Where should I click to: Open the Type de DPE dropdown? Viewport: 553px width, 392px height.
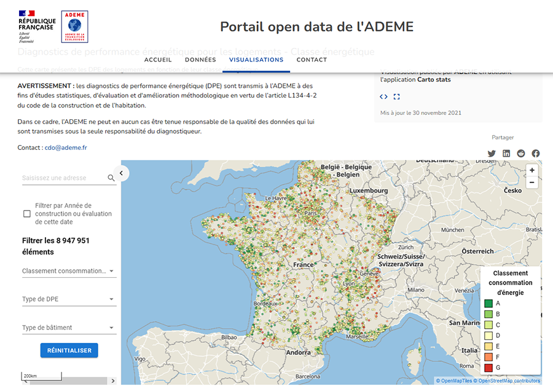[x=69, y=299]
